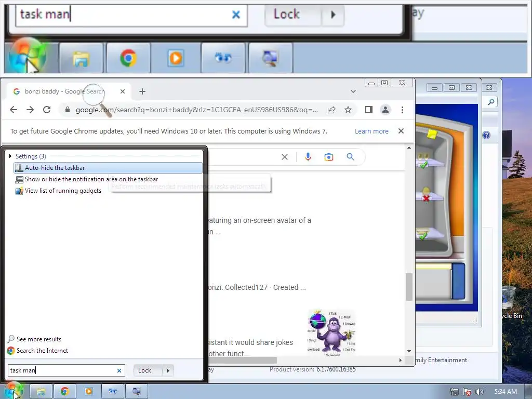The width and height of the screenshot is (532, 399).
Task: Open Chrome's tab search chevron
Action: (353, 91)
